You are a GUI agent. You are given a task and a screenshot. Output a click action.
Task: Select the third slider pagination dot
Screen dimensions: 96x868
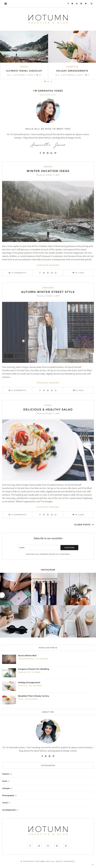(x=51, y=82)
